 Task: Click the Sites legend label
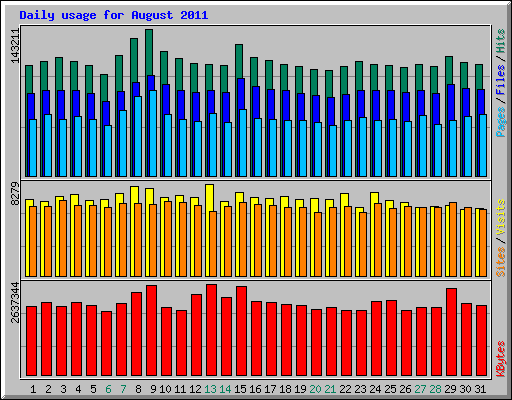click(501, 262)
